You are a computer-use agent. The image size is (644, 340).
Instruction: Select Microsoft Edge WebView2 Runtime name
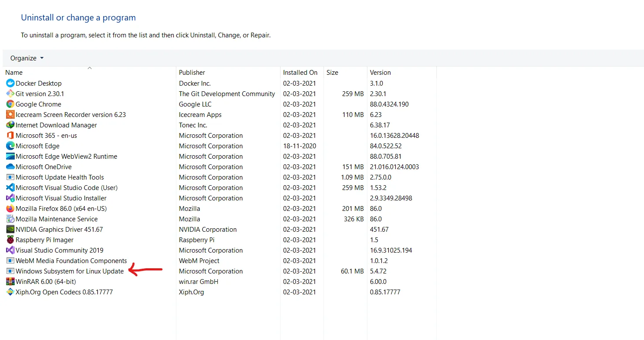coord(66,156)
